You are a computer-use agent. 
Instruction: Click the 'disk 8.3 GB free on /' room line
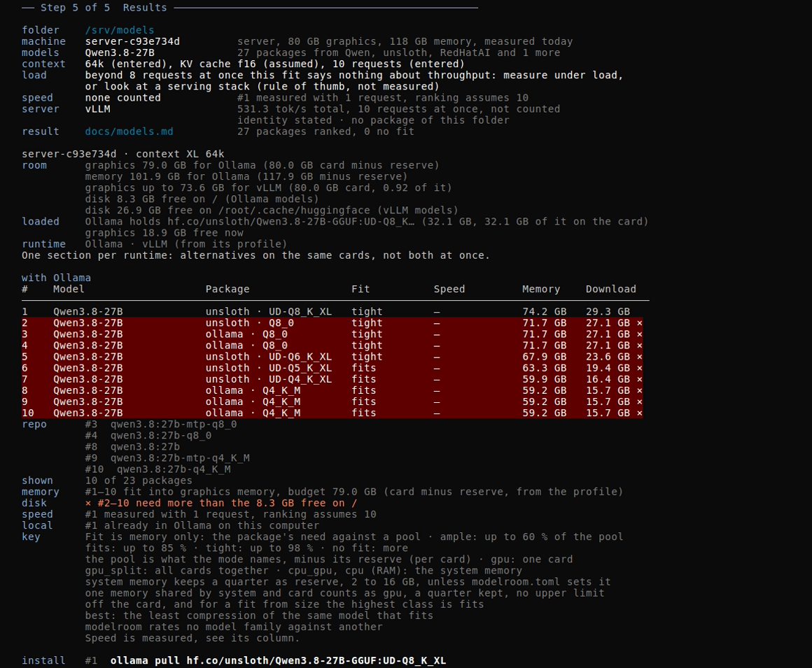[202, 199]
